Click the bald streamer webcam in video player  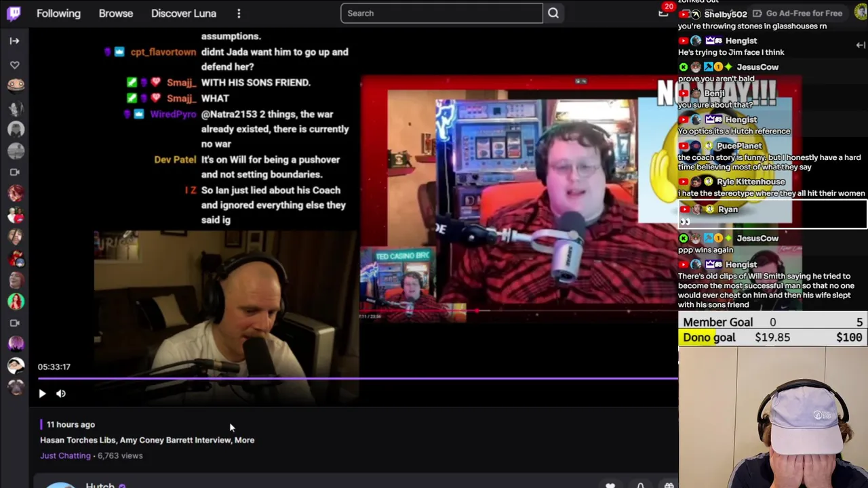226,317
